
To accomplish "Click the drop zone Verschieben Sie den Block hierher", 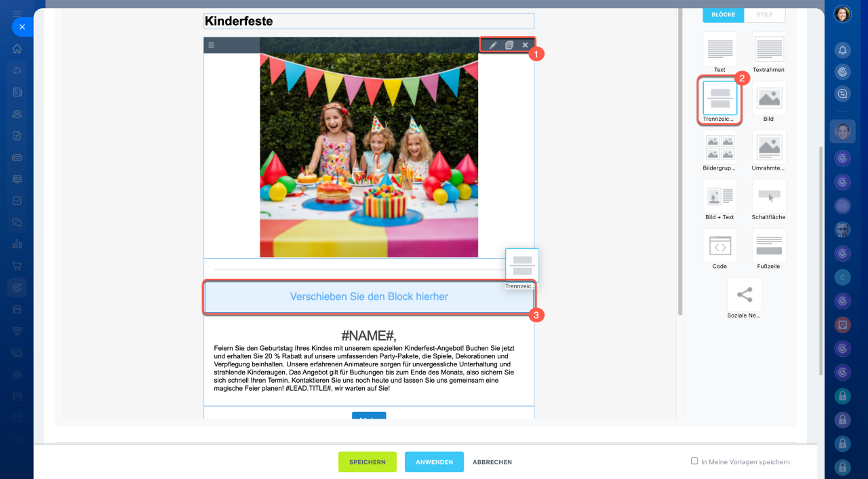I will click(369, 296).
